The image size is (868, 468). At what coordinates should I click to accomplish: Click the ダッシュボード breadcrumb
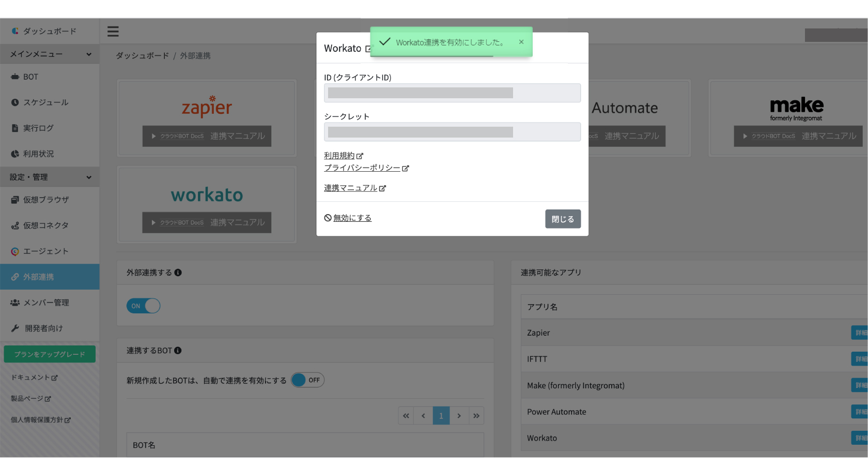click(x=142, y=55)
